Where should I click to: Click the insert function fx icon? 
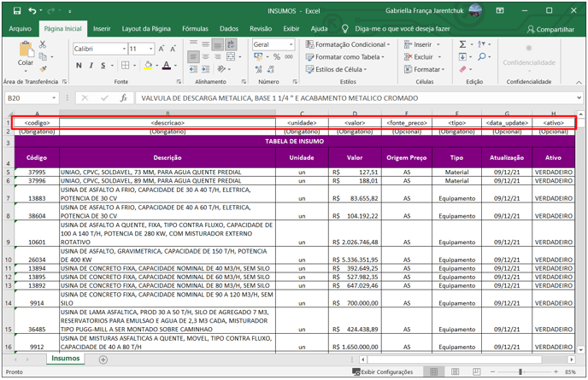(x=123, y=98)
